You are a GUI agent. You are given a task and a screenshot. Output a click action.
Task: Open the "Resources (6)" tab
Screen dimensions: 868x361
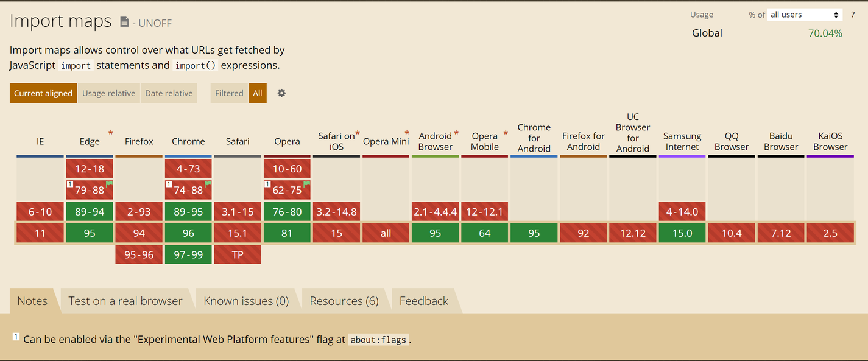tap(344, 300)
